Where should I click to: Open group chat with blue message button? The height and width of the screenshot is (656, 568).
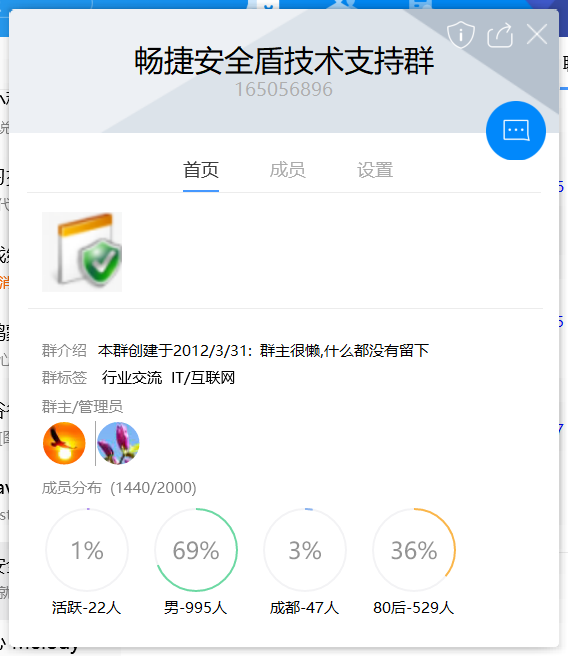click(516, 131)
